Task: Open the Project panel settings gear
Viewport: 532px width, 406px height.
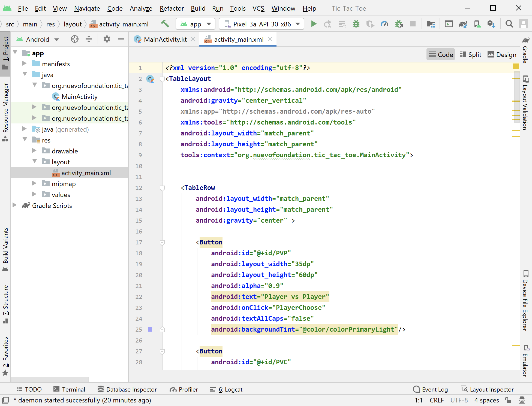Action: [x=107, y=39]
